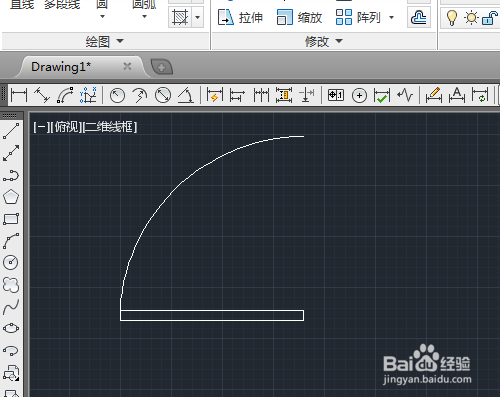The image size is (500, 397).
Task: Select the Arc Length dimension tool
Action: (x=65, y=95)
